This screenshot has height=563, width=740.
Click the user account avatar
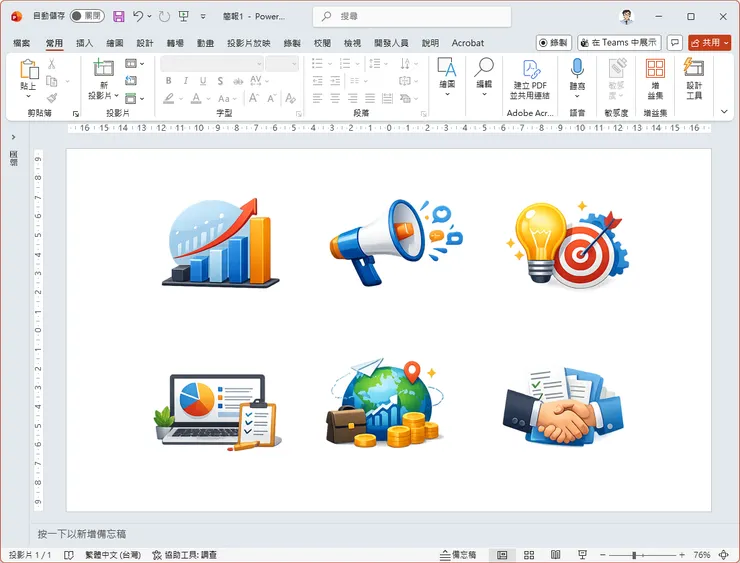point(626,17)
